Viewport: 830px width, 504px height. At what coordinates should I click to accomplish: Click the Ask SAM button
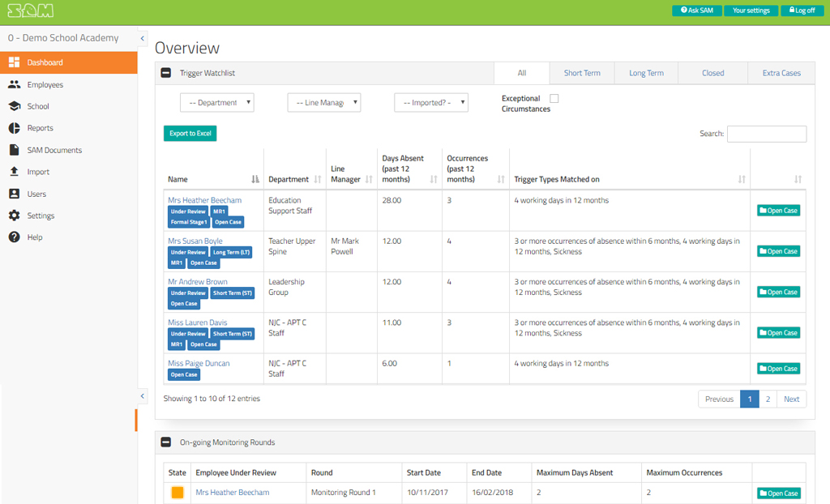697,11
